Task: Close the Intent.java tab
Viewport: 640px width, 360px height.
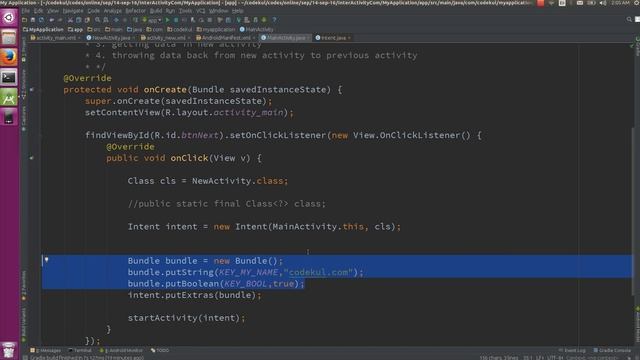Action: pos(349,38)
